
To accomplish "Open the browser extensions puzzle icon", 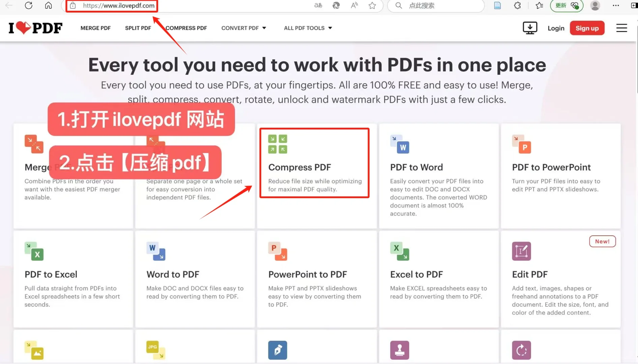I will [517, 5].
